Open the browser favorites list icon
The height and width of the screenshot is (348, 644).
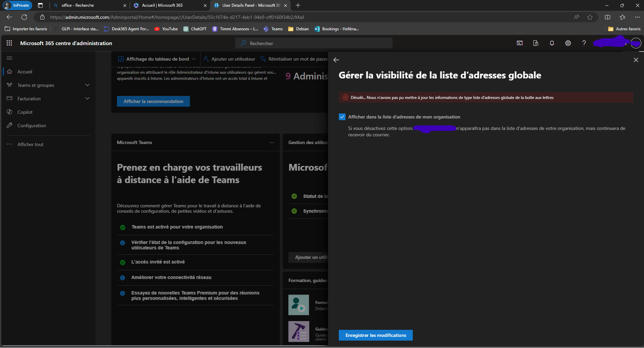pos(622,17)
